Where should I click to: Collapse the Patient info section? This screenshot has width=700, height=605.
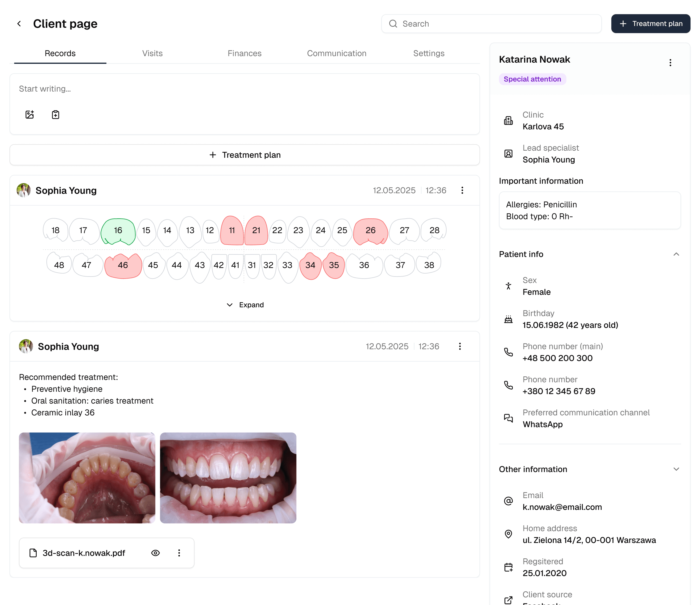point(676,254)
